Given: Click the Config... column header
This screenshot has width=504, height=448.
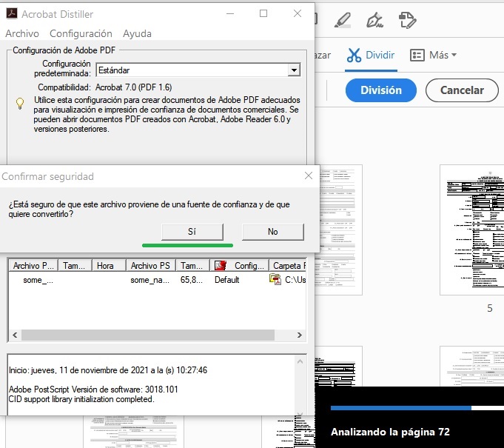Looking at the screenshot, I should pyautogui.click(x=240, y=266).
